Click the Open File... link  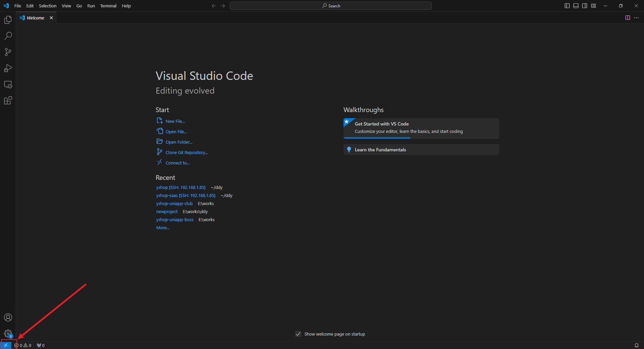[176, 132]
